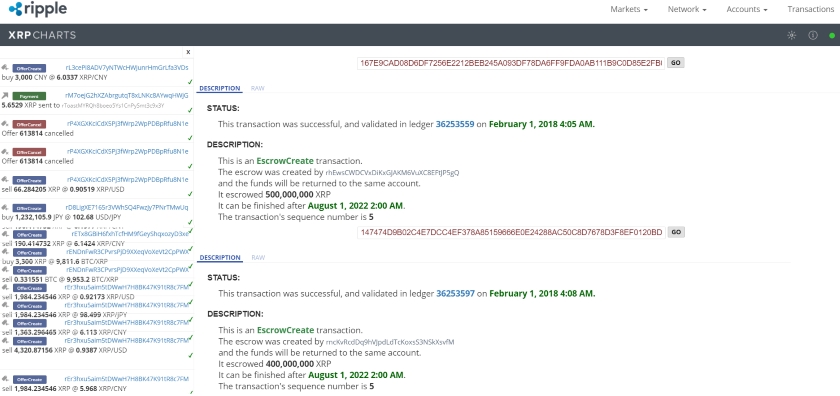Expand the Markets dropdown menu
This screenshot has width=840, height=396.
629,9
